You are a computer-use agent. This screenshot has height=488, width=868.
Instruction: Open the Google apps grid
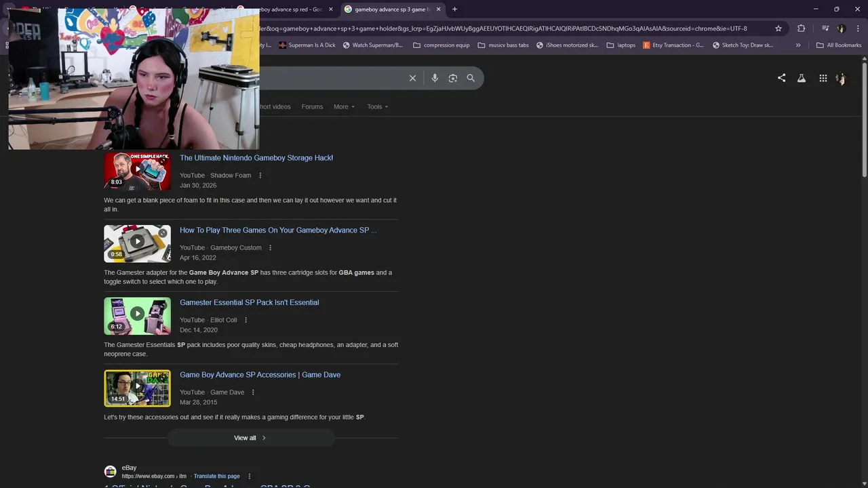point(823,78)
